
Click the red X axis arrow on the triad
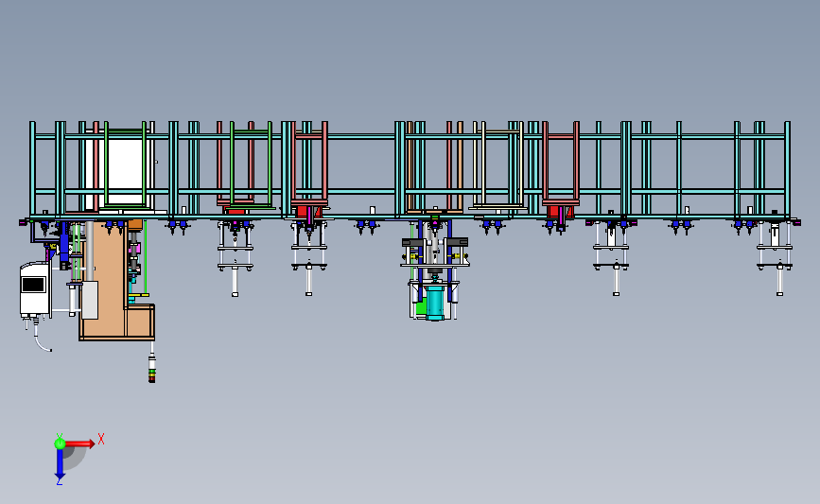pos(80,443)
